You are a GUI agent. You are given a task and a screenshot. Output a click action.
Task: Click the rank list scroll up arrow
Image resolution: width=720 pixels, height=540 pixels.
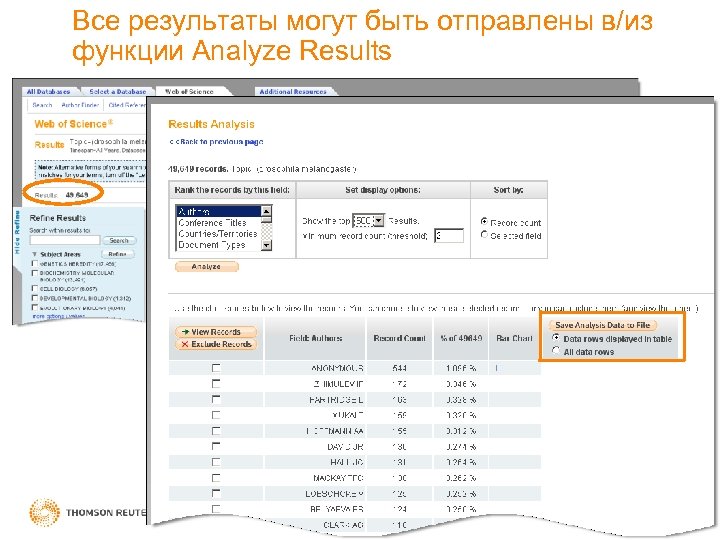click(x=266, y=211)
